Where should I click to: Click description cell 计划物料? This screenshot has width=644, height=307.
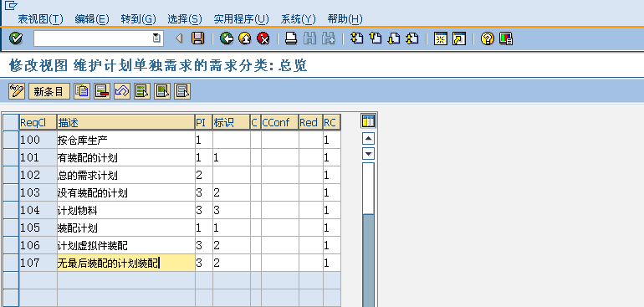pyautogui.click(x=126, y=210)
